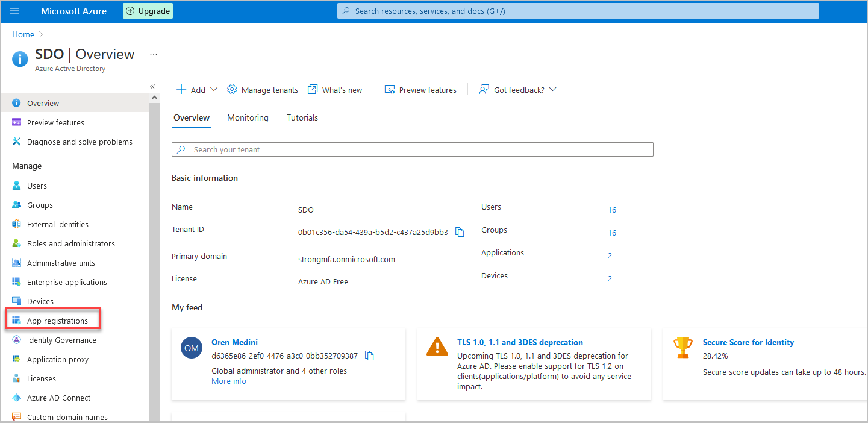Click the Preview features sidebar icon
The image size is (868, 423).
click(x=16, y=122)
